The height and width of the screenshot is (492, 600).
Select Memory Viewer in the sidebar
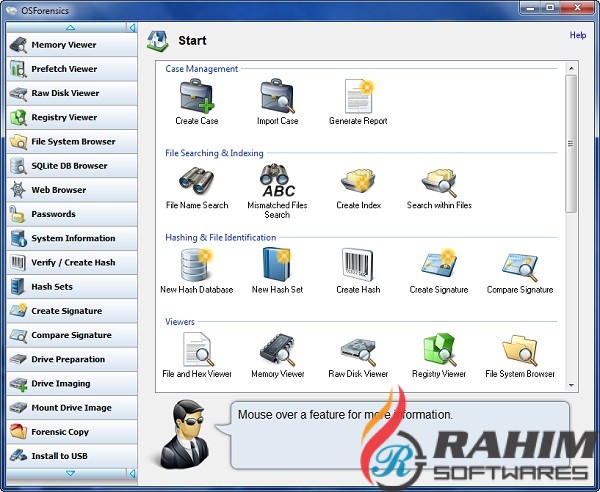pos(72,44)
